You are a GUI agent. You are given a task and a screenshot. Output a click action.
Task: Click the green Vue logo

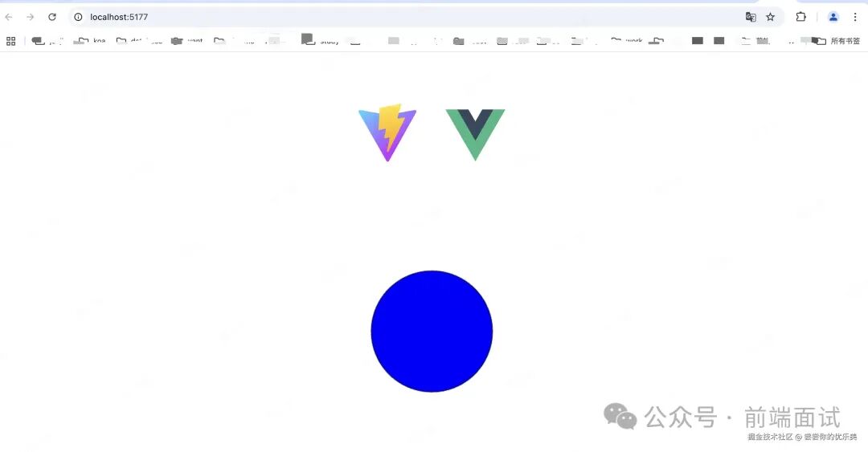coord(475,134)
